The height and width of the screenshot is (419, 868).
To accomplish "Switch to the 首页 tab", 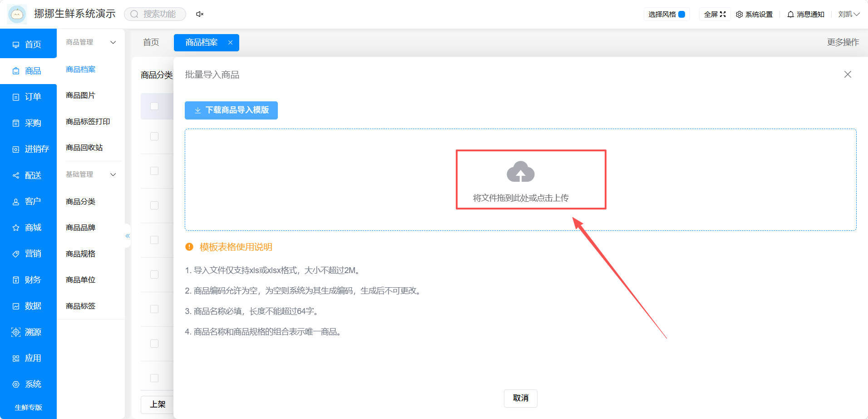I will click(151, 42).
